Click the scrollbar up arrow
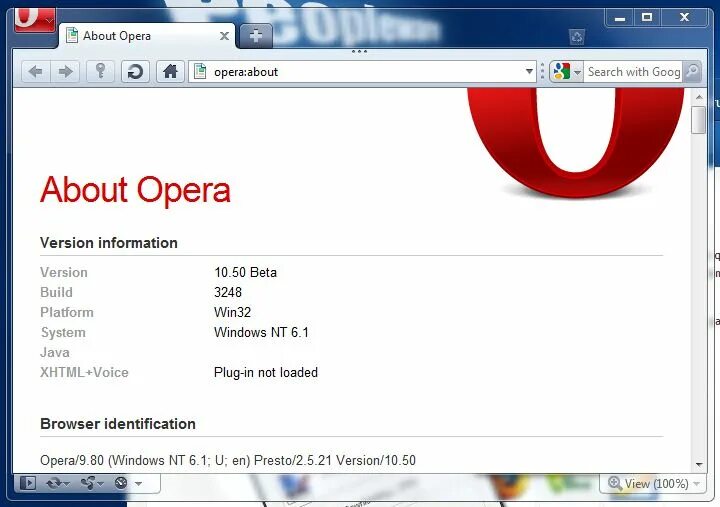The image size is (720, 507). click(x=699, y=97)
